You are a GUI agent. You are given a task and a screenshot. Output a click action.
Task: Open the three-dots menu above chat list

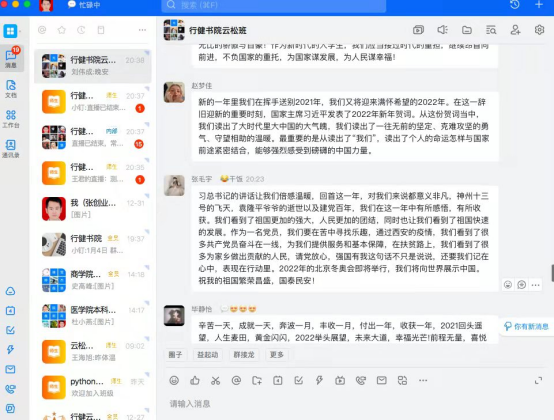click(142, 30)
